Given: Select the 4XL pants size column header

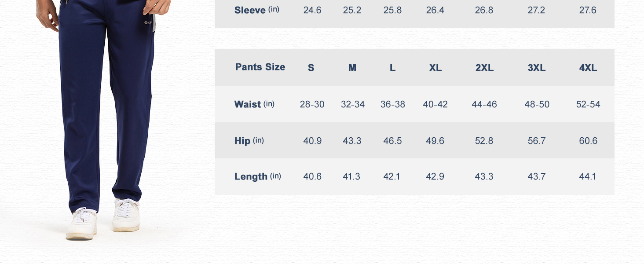Looking at the screenshot, I should [588, 68].
